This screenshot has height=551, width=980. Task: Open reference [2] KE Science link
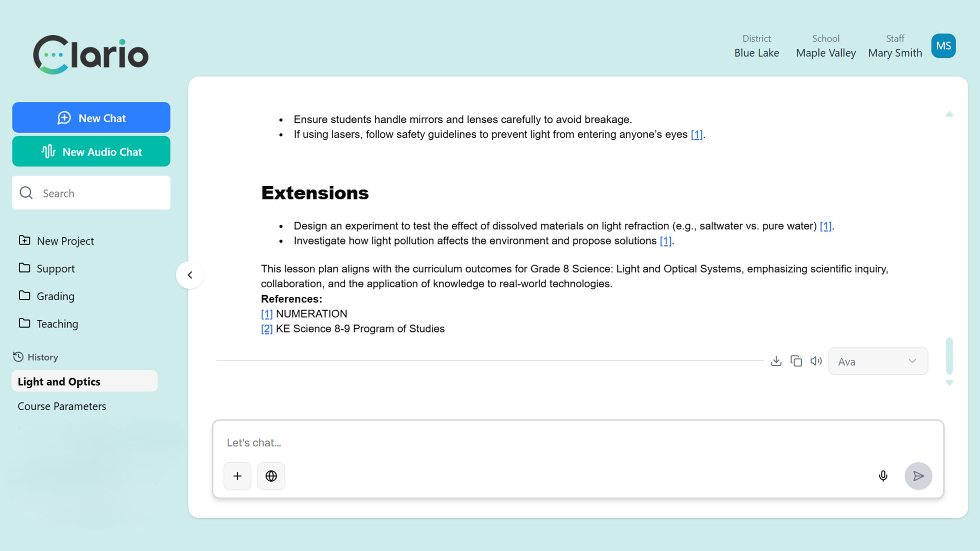(267, 329)
